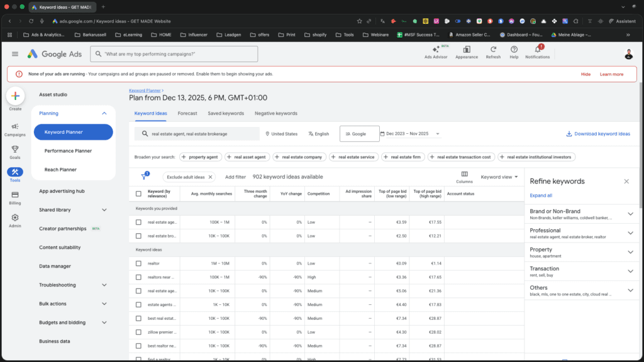Click the filter funnel icon
The image size is (644, 362).
144,177
